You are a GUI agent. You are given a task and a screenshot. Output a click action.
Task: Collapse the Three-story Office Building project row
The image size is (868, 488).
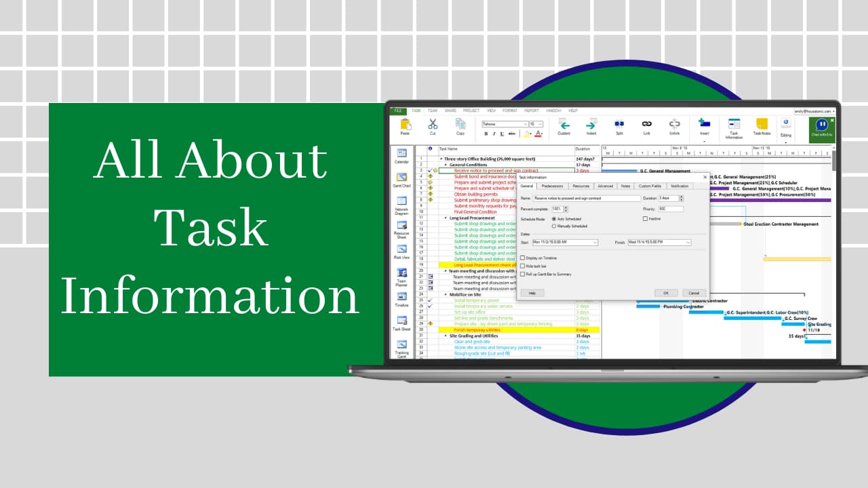441,159
